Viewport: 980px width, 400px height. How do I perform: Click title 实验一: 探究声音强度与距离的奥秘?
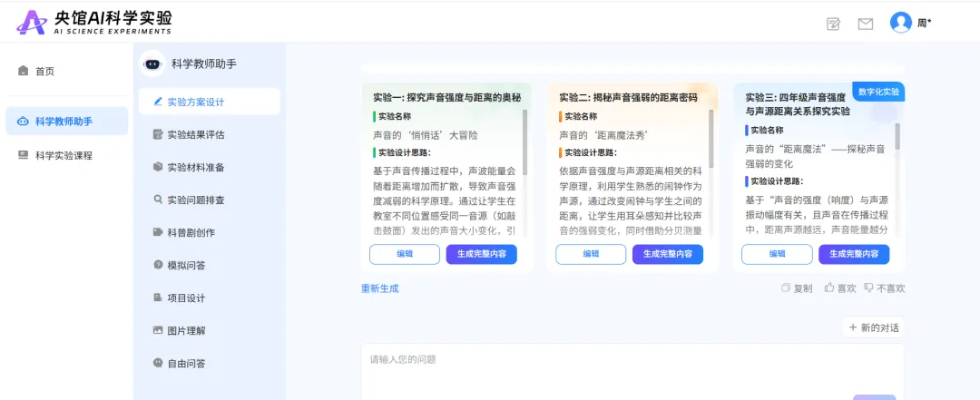[446, 97]
